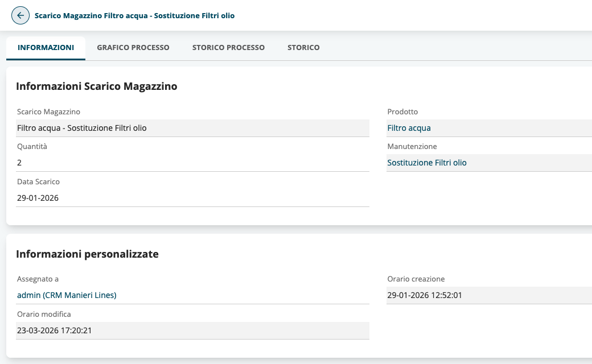
Task: Click the Scarico Magazzino name field
Action: (192, 128)
